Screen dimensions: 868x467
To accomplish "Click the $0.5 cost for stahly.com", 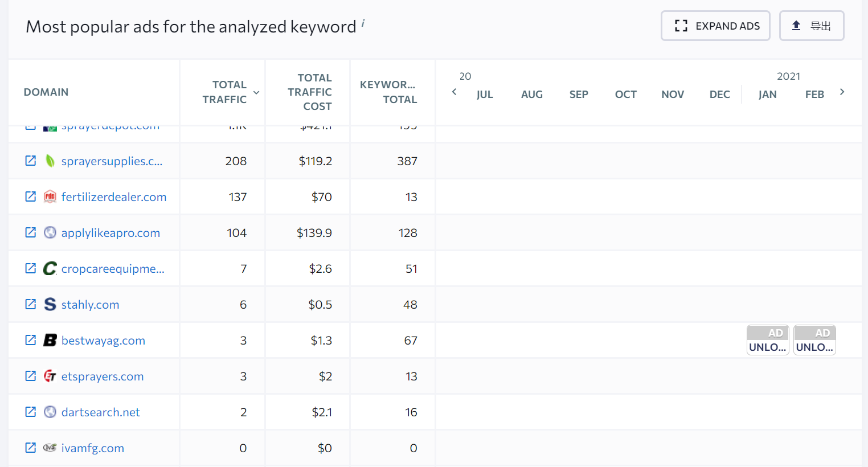I will click(320, 305).
